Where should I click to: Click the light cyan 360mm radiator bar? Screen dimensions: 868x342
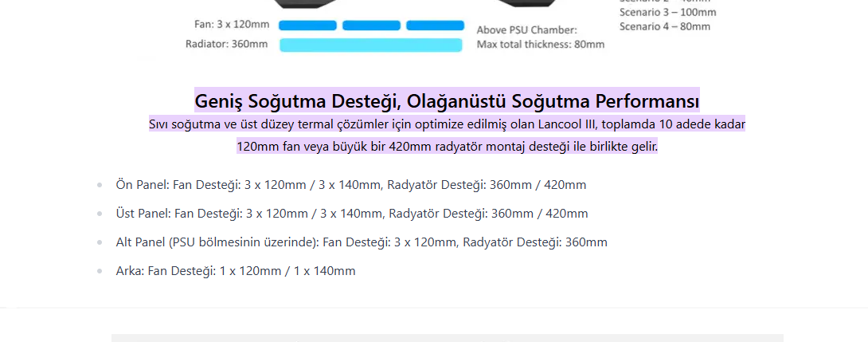coord(371,45)
